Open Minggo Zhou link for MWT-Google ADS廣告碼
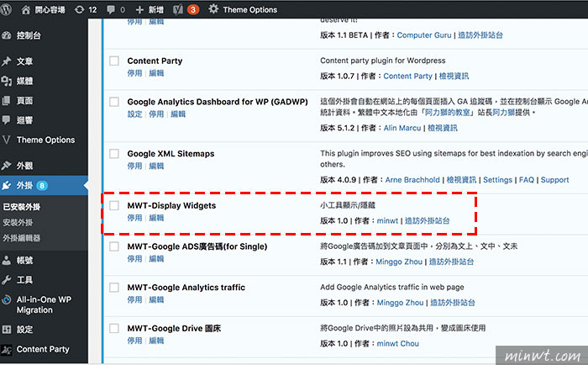Image resolution: width=588 pixels, height=365 pixels. point(399,262)
